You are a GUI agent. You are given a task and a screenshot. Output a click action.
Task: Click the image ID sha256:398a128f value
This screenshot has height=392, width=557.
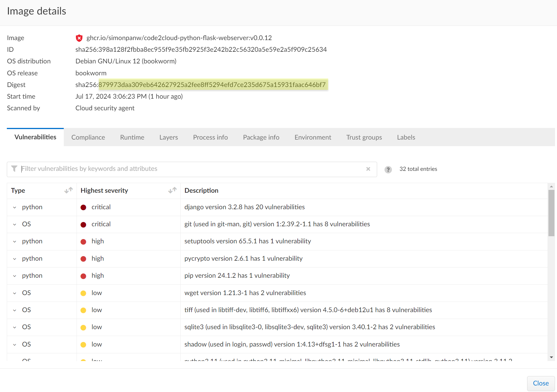pos(201,49)
